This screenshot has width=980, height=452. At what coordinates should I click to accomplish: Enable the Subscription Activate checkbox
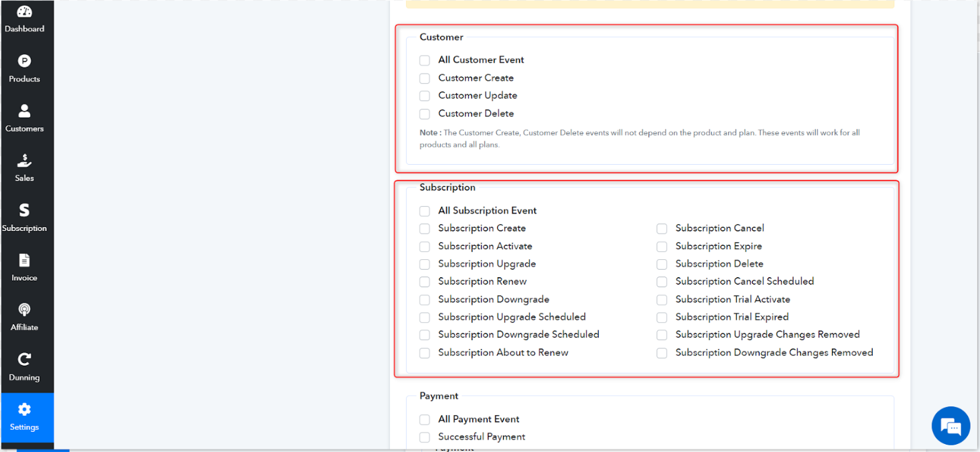(x=425, y=246)
